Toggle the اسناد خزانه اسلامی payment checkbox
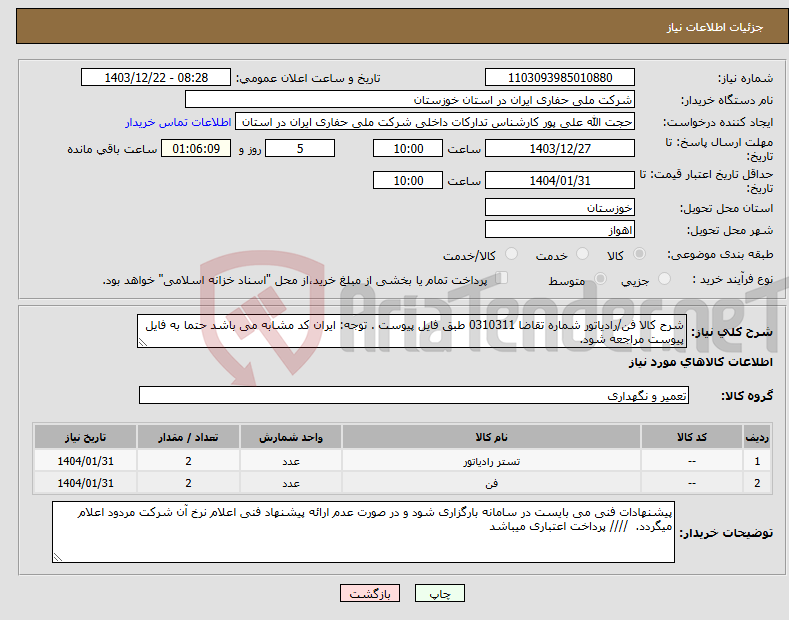The width and height of the screenshot is (789, 620). pos(502,278)
